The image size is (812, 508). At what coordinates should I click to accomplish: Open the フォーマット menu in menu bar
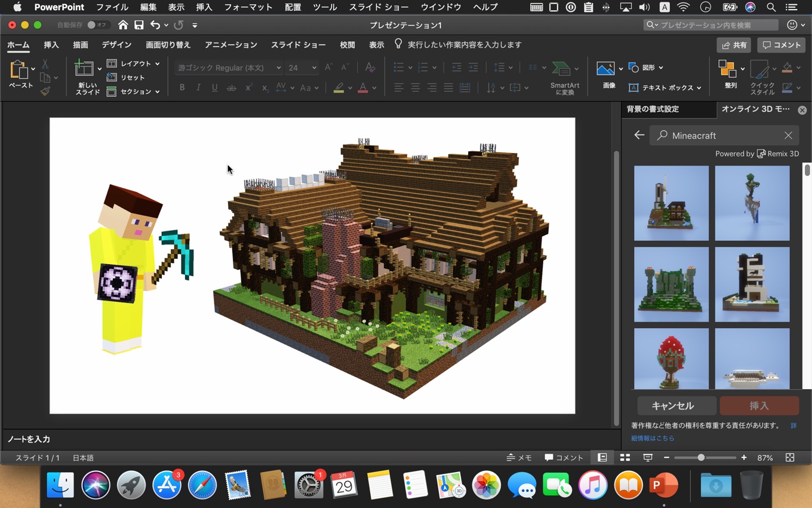[x=248, y=7]
